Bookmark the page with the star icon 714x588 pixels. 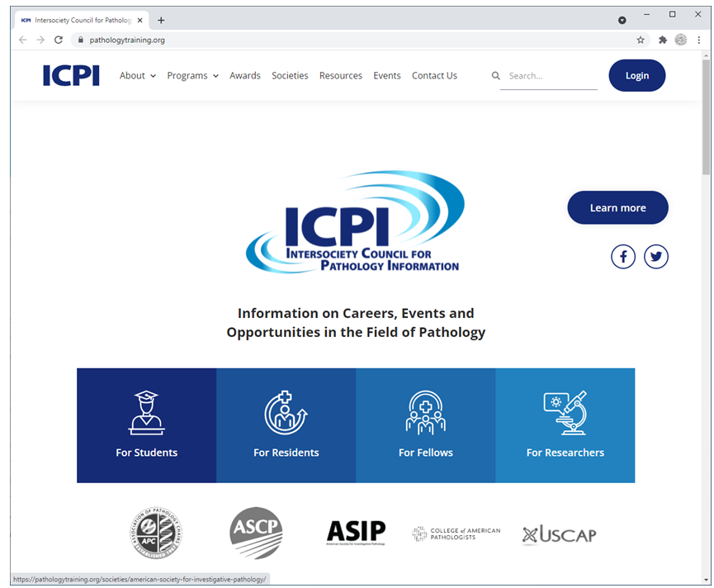pyautogui.click(x=641, y=39)
